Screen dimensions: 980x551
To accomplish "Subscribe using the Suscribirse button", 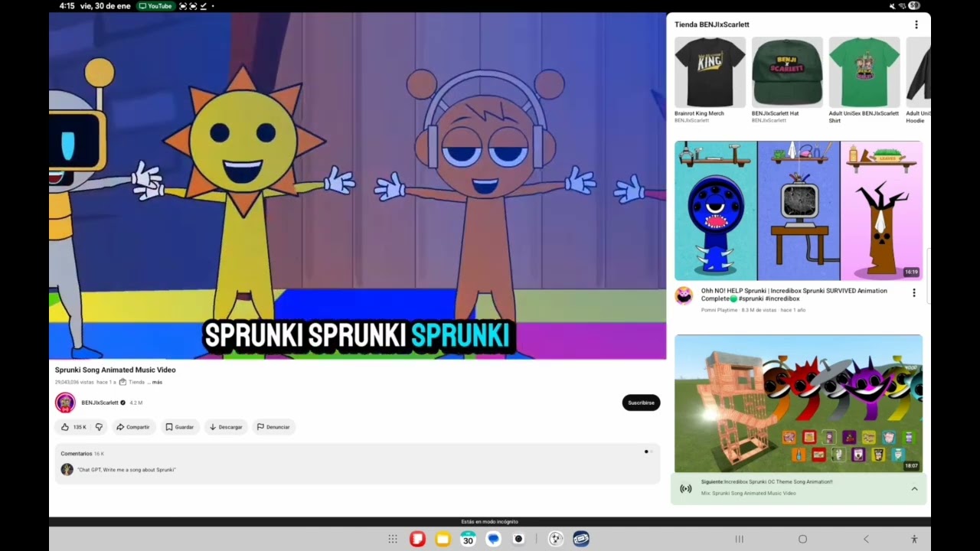I will (641, 403).
